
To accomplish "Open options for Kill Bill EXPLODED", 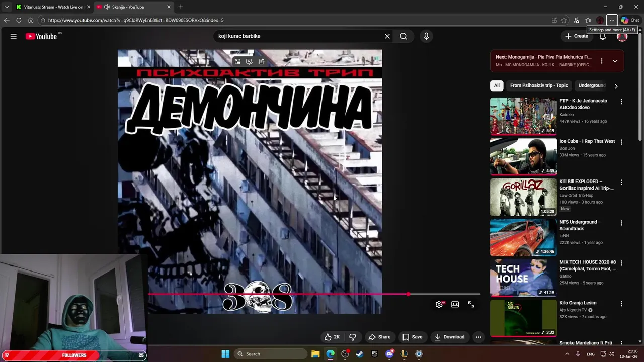I will 621,183.
